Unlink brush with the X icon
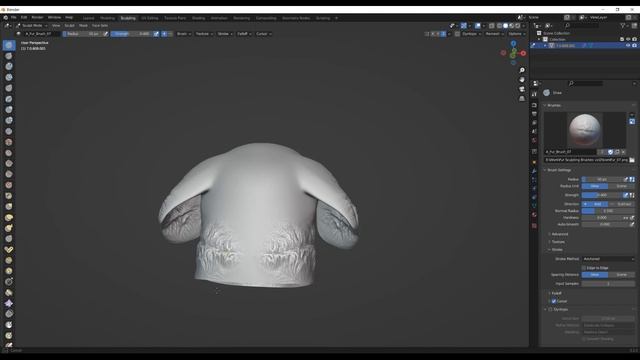This screenshot has width=640, height=360. point(624,152)
